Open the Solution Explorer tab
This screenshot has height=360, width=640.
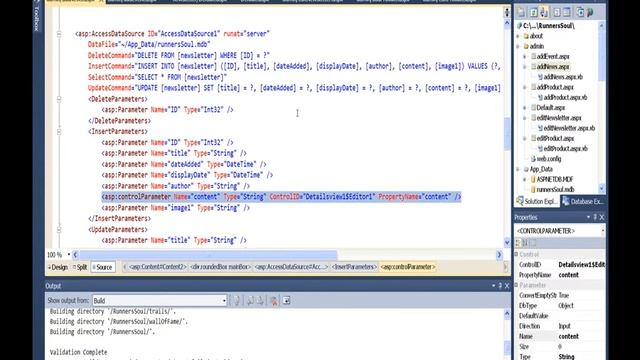pos(537,202)
